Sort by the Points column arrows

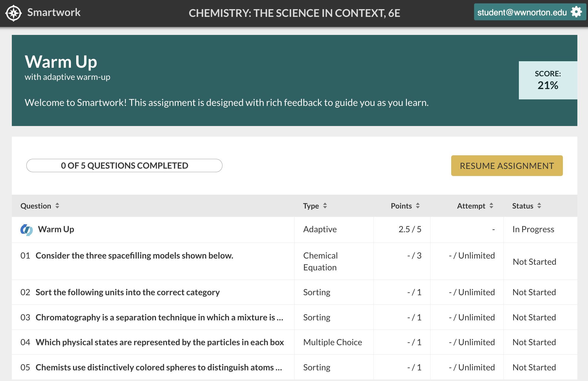[418, 206]
